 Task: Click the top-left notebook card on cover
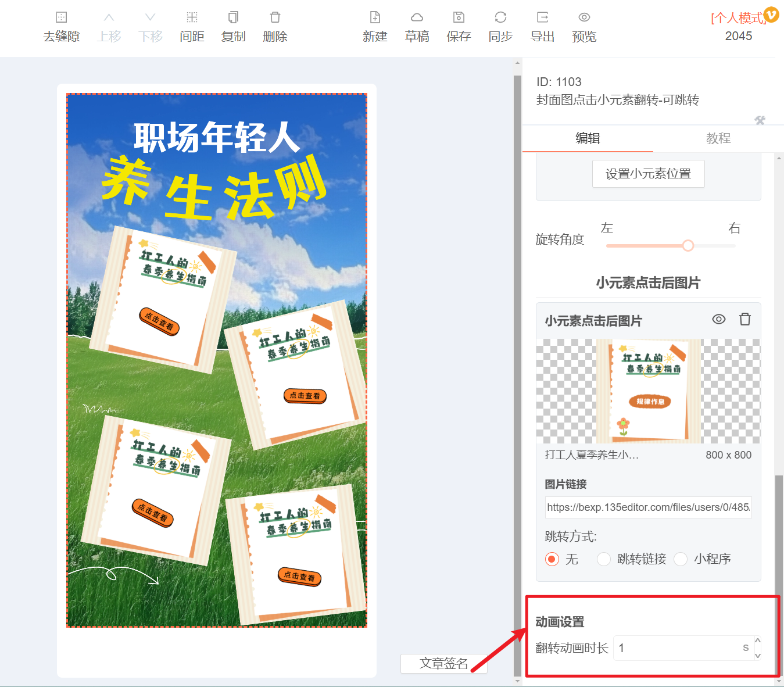163,299
